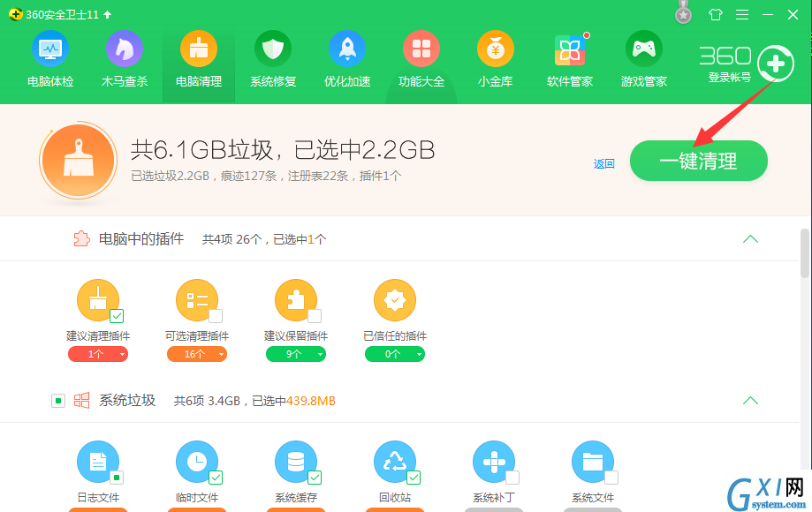
Task: Open 游戏管家 game manager
Action: click(644, 59)
